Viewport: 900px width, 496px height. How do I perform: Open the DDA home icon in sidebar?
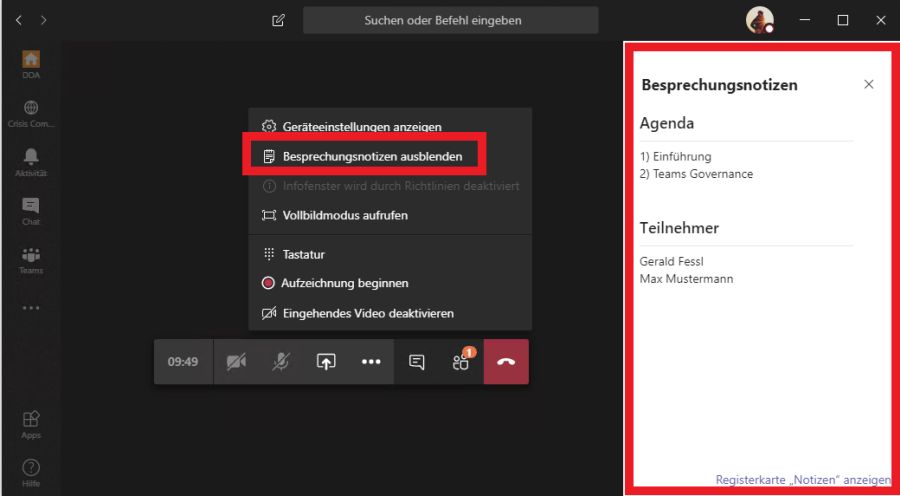31,59
